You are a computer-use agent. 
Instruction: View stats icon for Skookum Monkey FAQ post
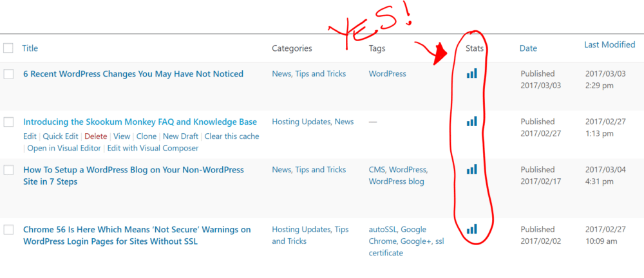[x=471, y=121]
